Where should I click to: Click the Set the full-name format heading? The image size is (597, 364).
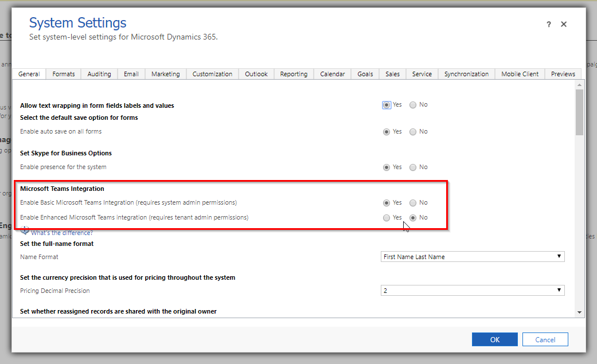point(57,244)
